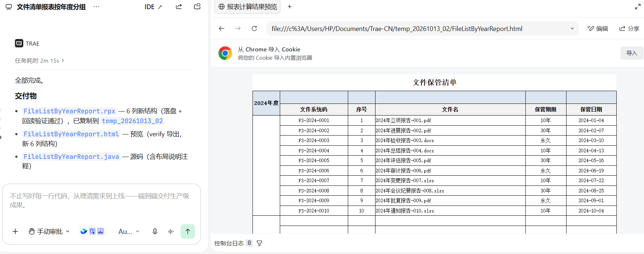Go forward in the built-in browser
Viewport: 644px width, 254px height.
coord(238,28)
